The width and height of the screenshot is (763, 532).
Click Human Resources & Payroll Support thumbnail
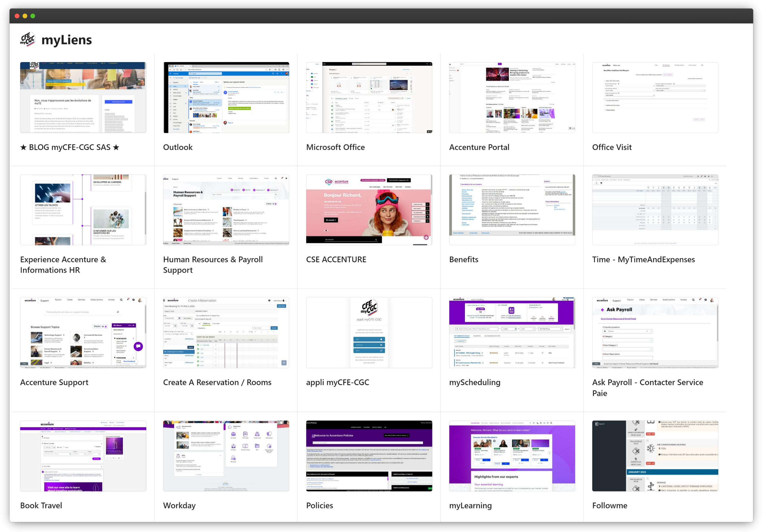226,210
